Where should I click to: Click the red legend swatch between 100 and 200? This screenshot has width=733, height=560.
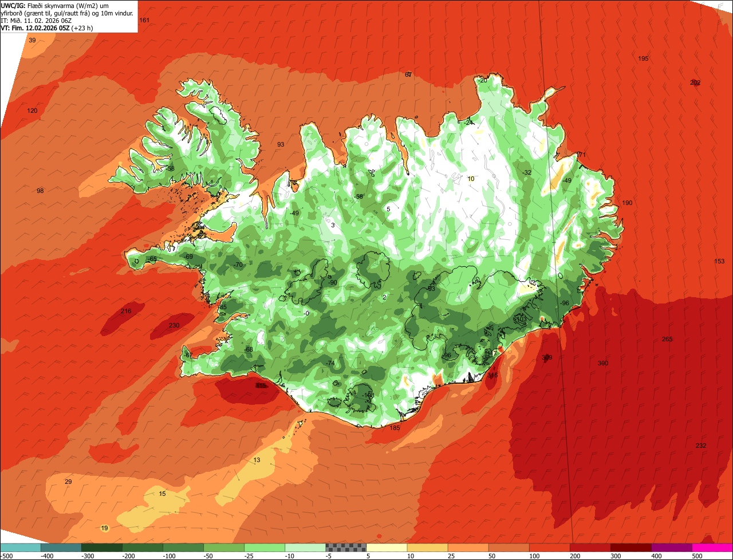coord(550,547)
